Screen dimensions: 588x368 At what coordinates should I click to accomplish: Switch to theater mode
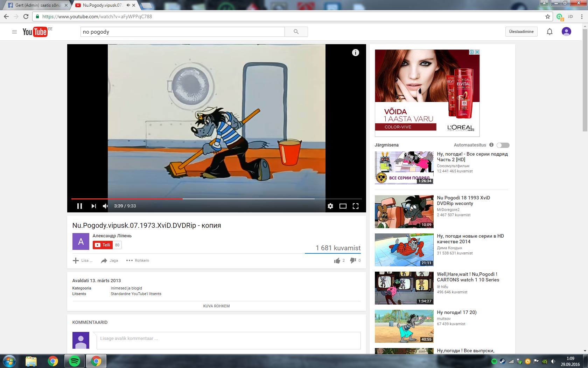343,206
